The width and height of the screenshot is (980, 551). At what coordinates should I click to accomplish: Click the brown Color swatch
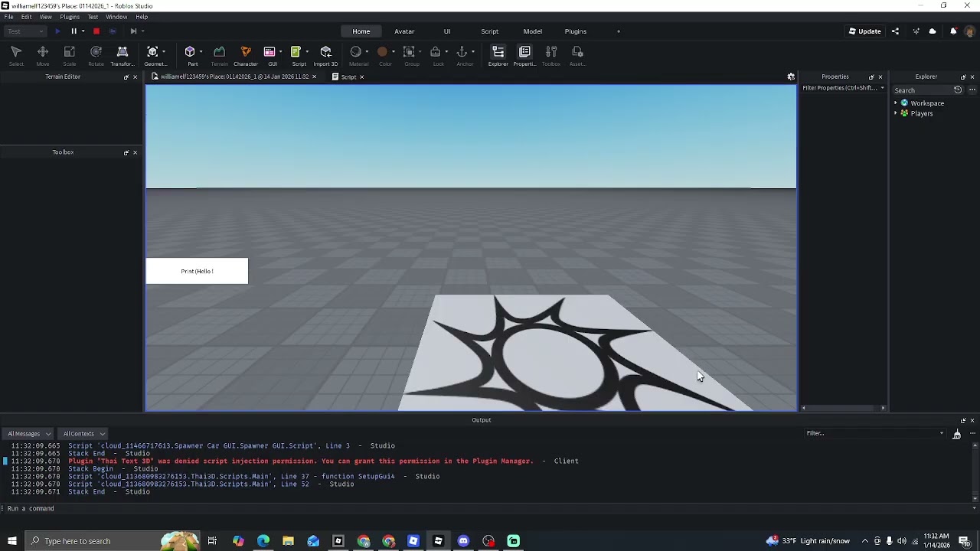tap(382, 52)
